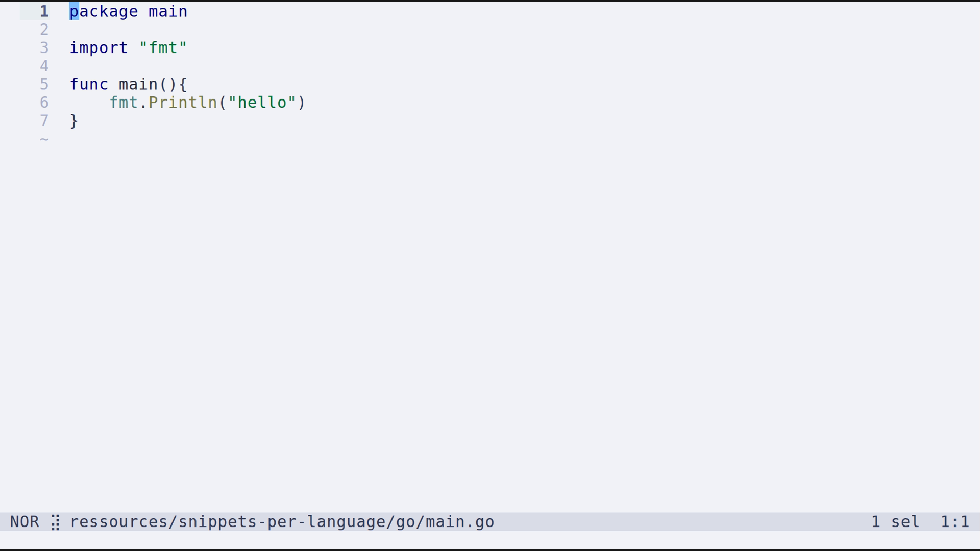Viewport: 980px width, 551px height.
Task: Click the closing brace on line 7
Action: tap(74, 121)
